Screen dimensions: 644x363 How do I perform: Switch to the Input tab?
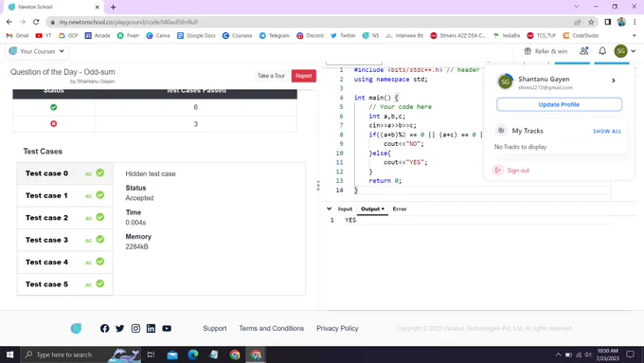coord(345,209)
